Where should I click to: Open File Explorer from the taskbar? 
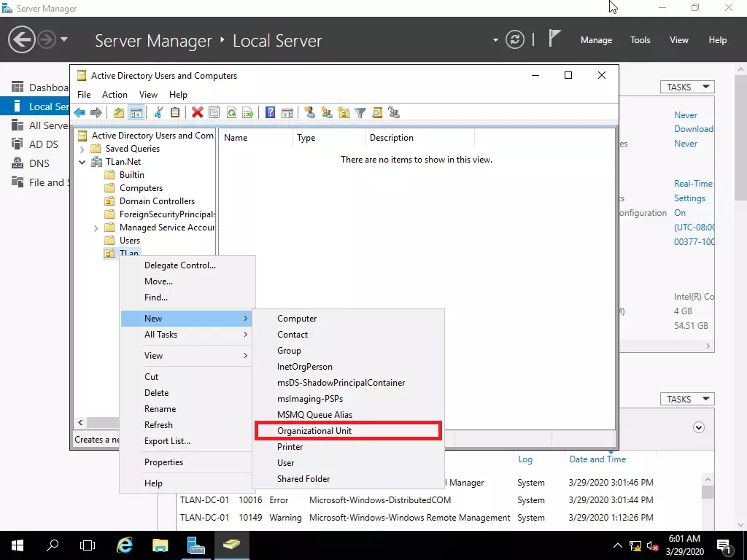click(160, 545)
